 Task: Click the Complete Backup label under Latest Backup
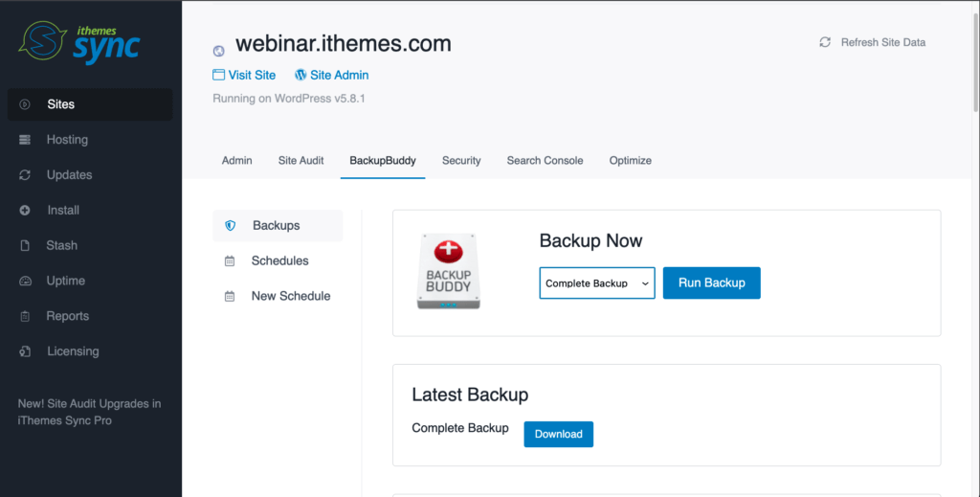click(x=460, y=428)
